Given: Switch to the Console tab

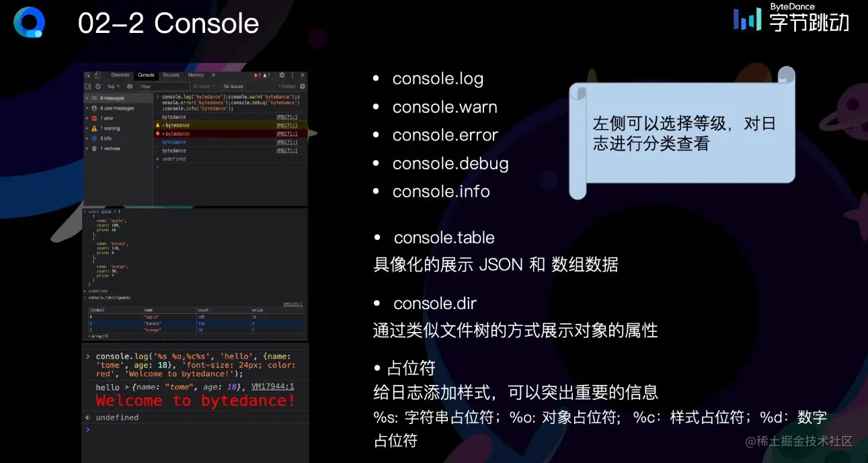Looking at the screenshot, I should 146,75.
